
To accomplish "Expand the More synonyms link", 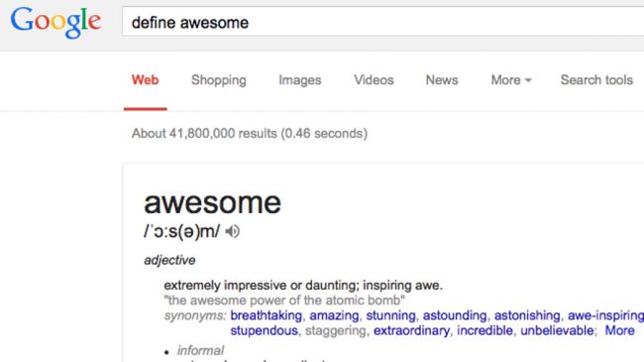I will 619,330.
